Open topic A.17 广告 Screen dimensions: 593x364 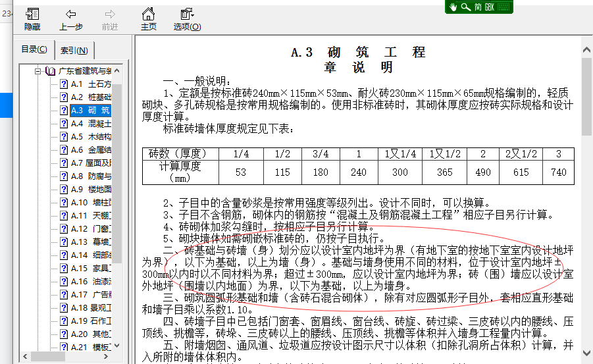click(91, 294)
